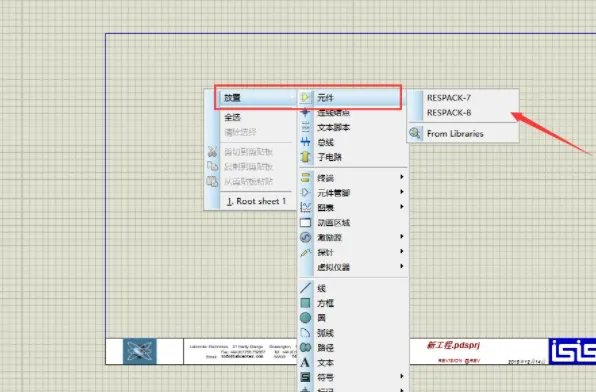Click the 元件 component icon in the submenu
Viewport: 596px width, 392px height.
click(x=305, y=98)
